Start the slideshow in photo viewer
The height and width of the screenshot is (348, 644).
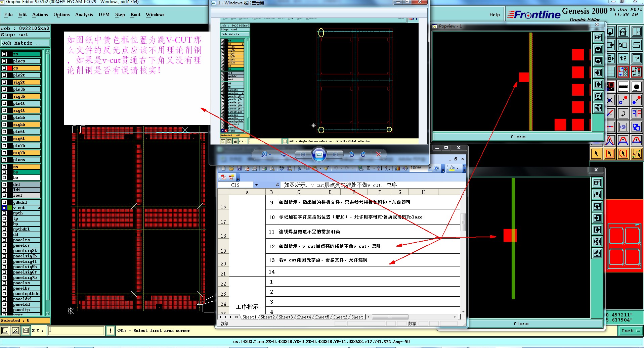point(319,154)
